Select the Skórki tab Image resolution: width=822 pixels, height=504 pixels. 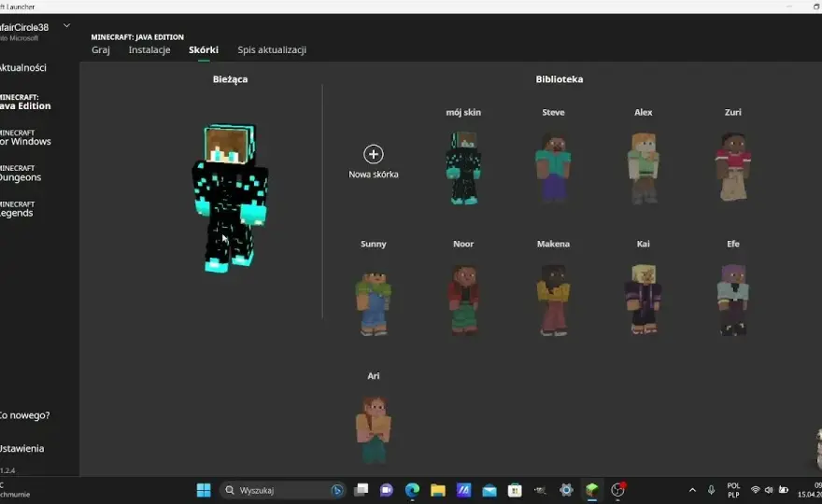[204, 50]
